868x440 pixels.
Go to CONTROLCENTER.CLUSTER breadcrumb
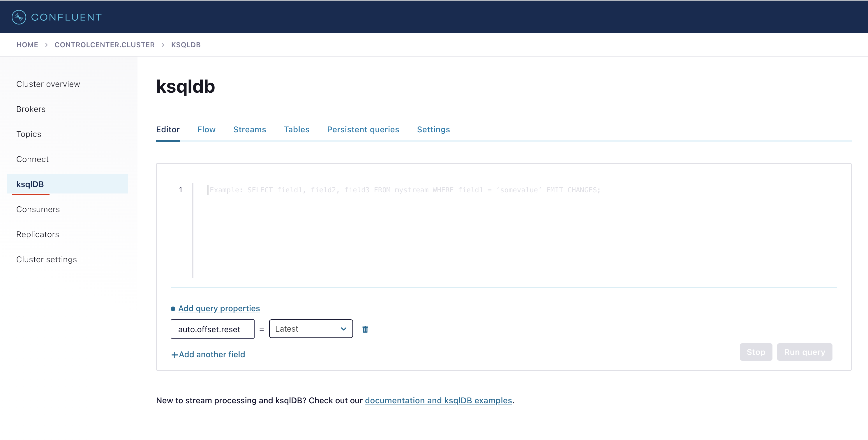click(105, 45)
